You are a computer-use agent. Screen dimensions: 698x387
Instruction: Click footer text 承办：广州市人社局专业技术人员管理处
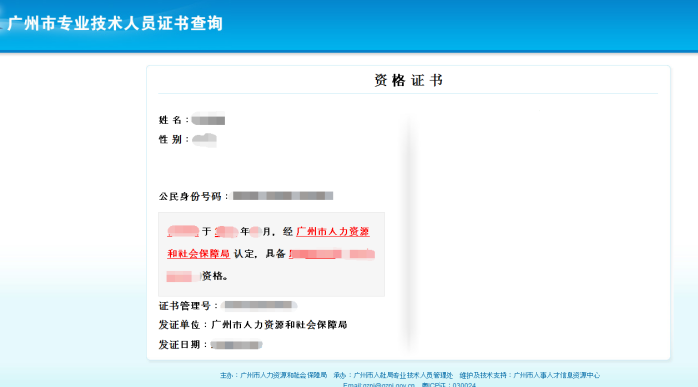(393, 375)
